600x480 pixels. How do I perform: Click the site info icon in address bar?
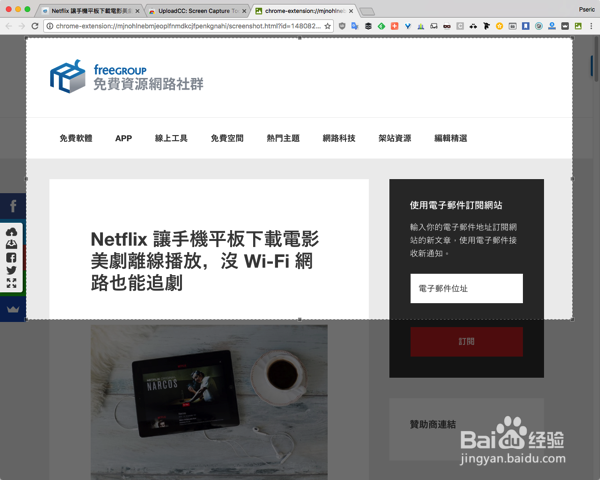(x=50, y=26)
